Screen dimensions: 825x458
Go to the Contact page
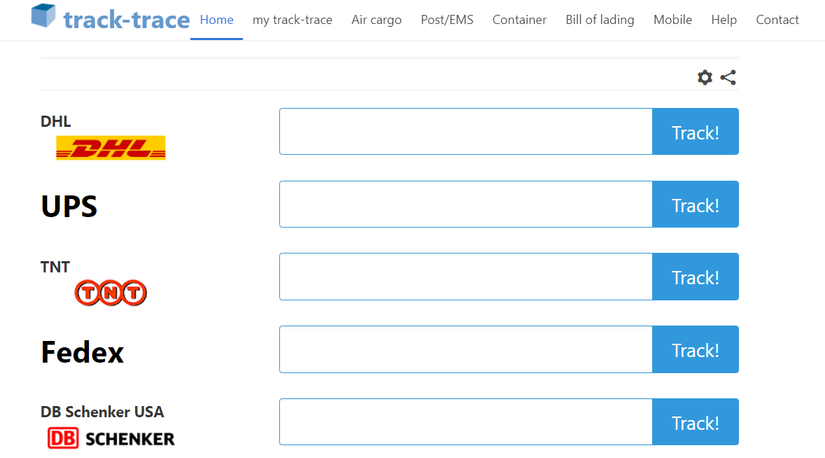pyautogui.click(x=777, y=20)
